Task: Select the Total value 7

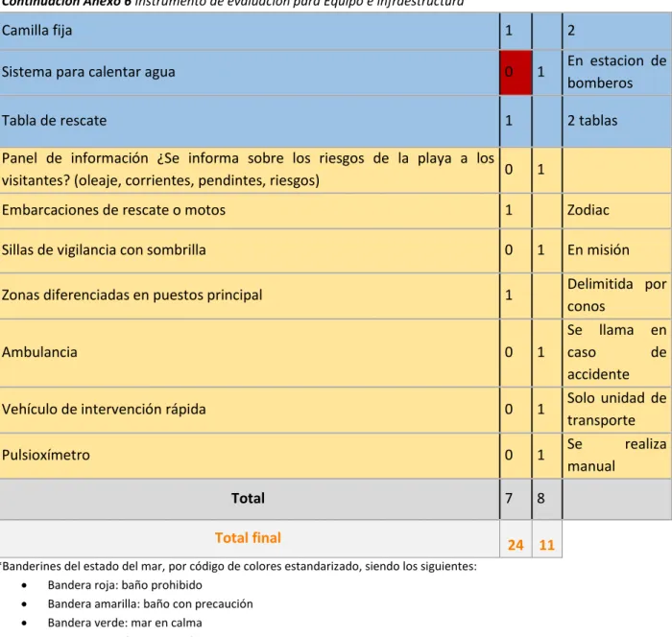Action: click(509, 498)
